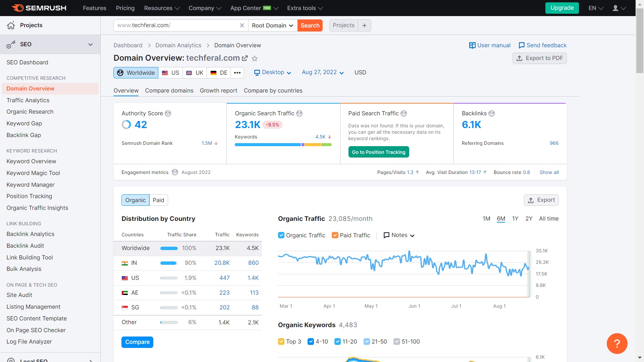Switch to the Organic toggle
This screenshot has height=362, width=644.
[136, 200]
